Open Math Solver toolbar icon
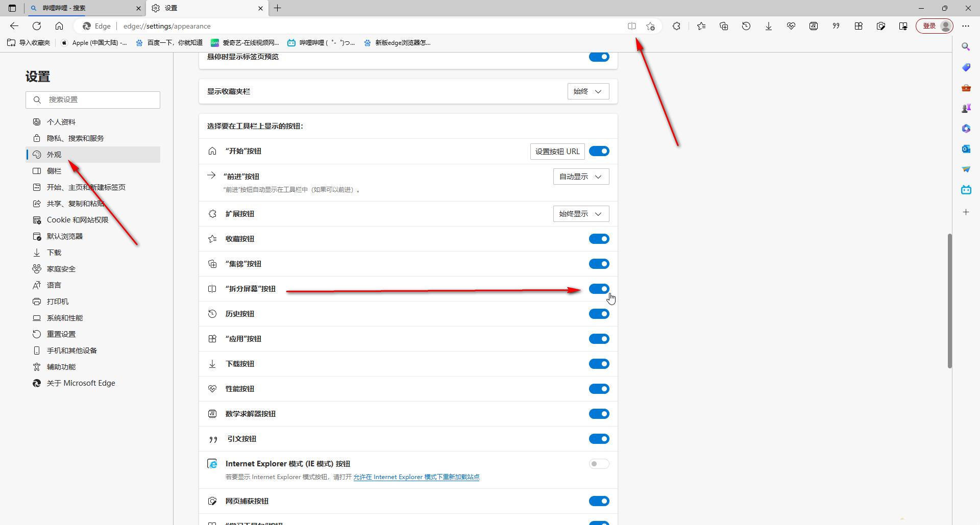Image resolution: width=980 pixels, height=525 pixels. pos(814,26)
